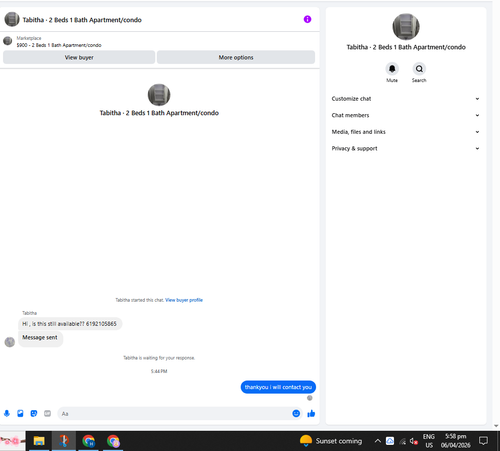500x451 pixels.
Task: Open the first Chrome taskbar icon
Action: (89, 441)
